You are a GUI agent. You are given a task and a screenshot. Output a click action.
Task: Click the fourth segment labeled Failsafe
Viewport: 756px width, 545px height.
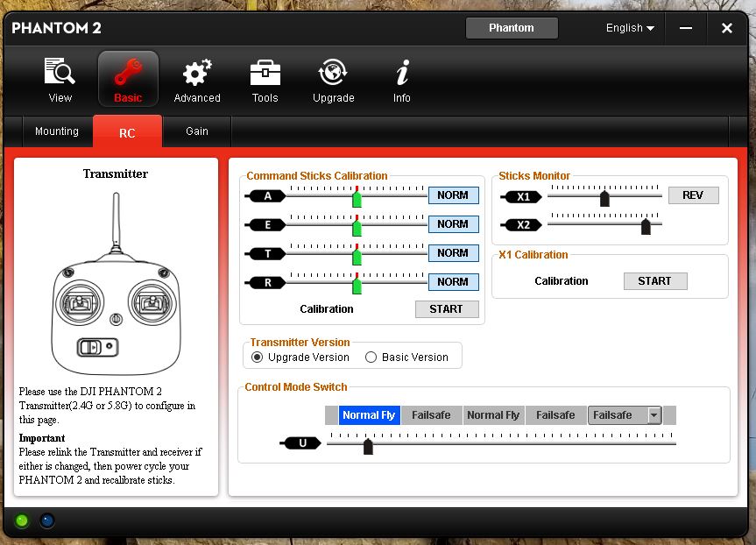pyautogui.click(x=555, y=415)
